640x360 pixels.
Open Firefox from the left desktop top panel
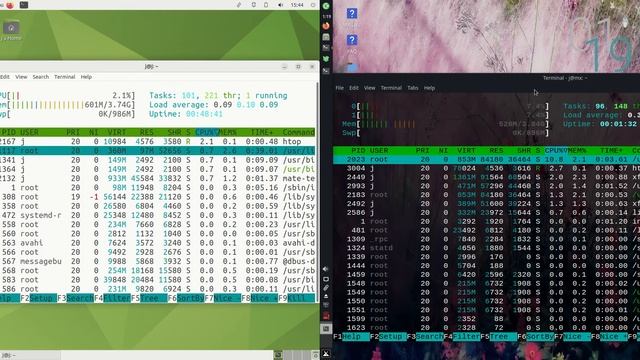click(x=10, y=5)
